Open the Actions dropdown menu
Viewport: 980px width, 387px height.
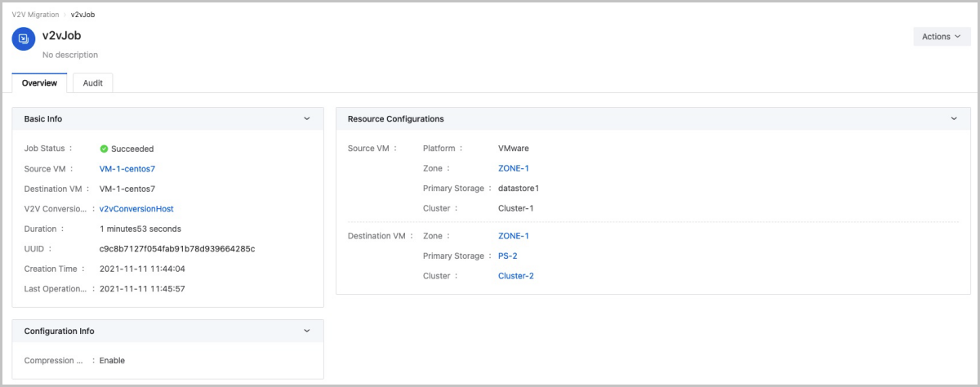click(x=941, y=37)
